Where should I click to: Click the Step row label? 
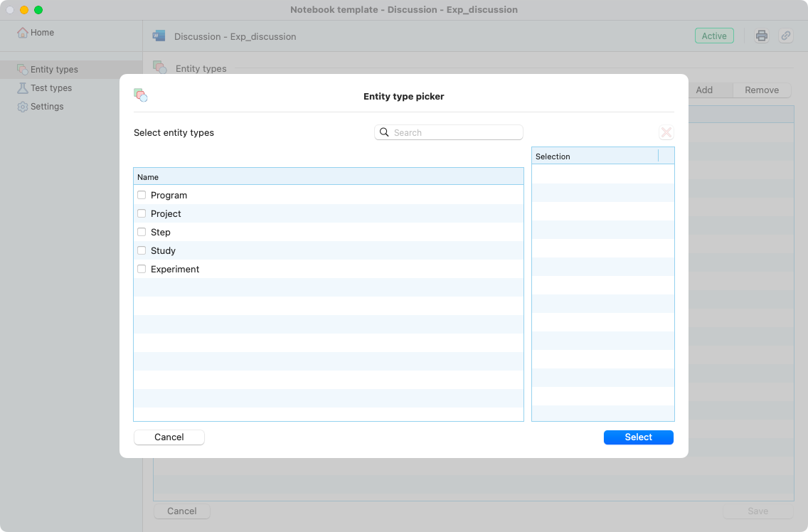pos(161,233)
